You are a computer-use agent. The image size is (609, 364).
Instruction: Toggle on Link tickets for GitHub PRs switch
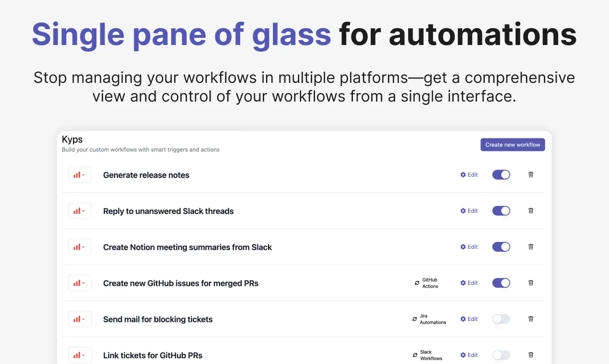point(501,355)
